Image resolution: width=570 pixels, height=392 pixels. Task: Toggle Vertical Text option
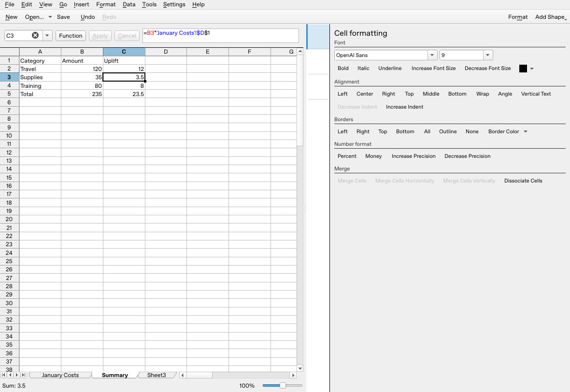[536, 94]
